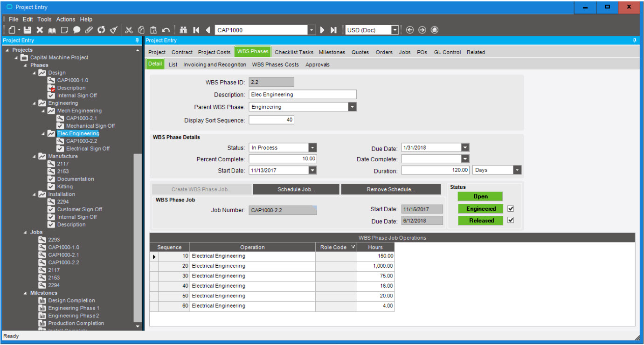
Task: Click the green Released status button
Action: (x=480, y=221)
